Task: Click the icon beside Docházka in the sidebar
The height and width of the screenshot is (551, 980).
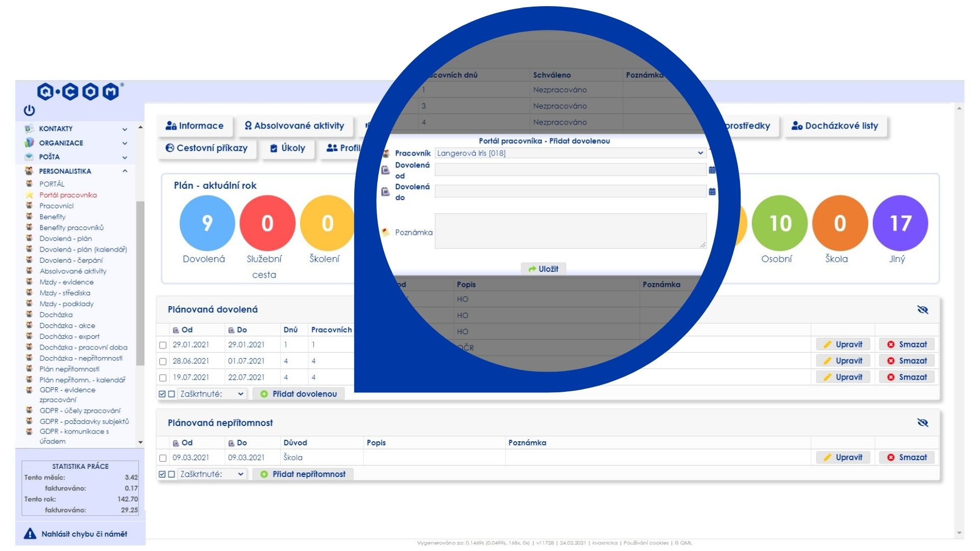Action: [x=30, y=314]
